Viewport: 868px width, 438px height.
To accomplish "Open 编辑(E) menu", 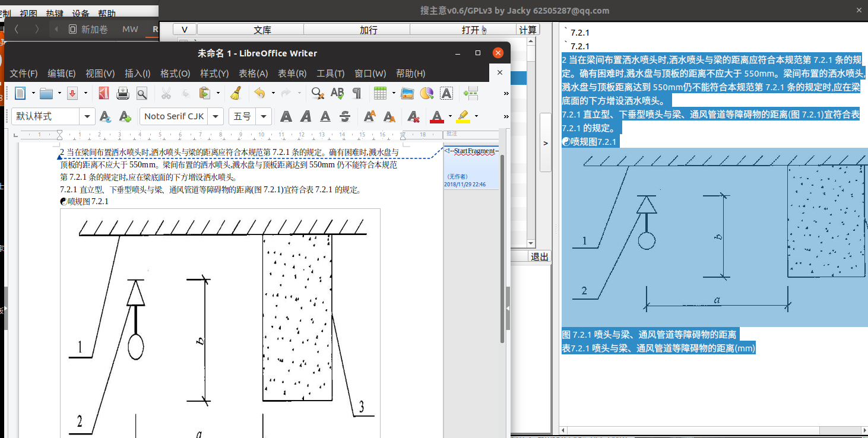I will point(62,74).
